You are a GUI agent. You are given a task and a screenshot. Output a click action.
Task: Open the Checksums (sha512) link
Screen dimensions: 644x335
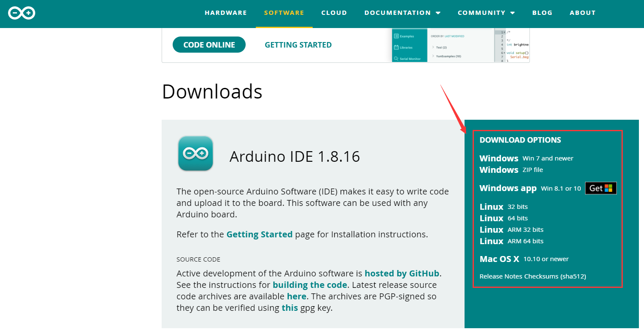(x=555, y=276)
